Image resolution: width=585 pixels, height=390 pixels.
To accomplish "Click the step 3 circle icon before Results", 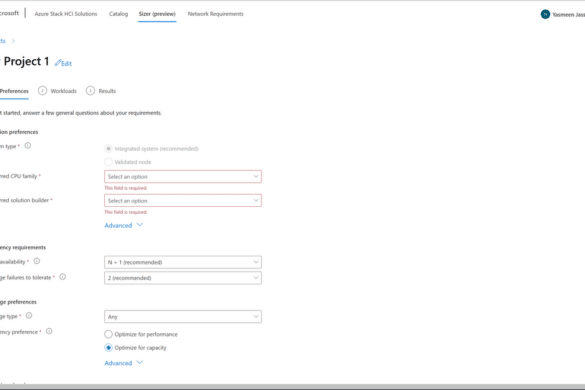I will [x=90, y=91].
